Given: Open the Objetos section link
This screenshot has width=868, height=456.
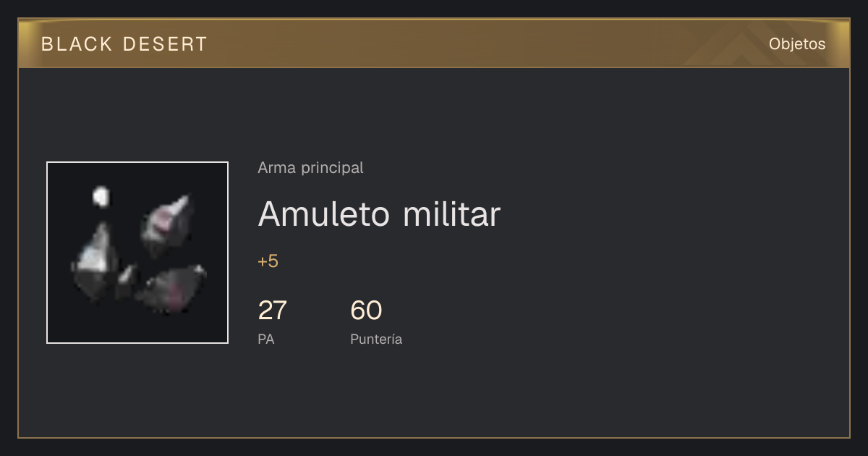Looking at the screenshot, I should (x=797, y=44).
